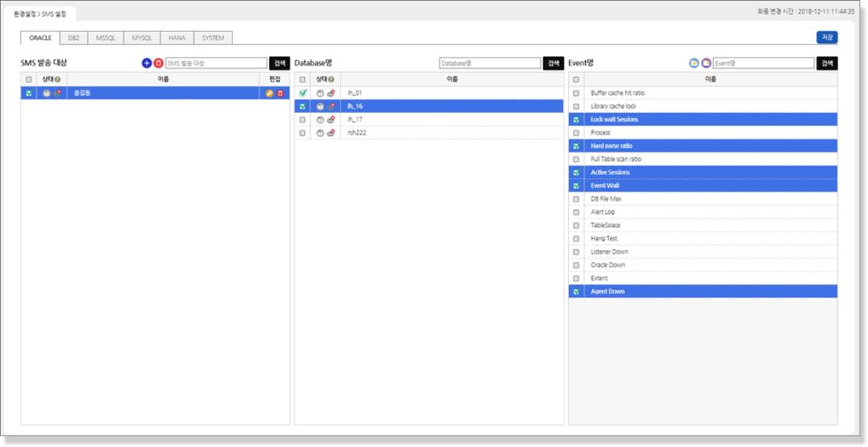Image resolution: width=868 pixels, height=447 pixels.
Task: Click the help question icon in Database 상태 header
Action: (x=330, y=79)
